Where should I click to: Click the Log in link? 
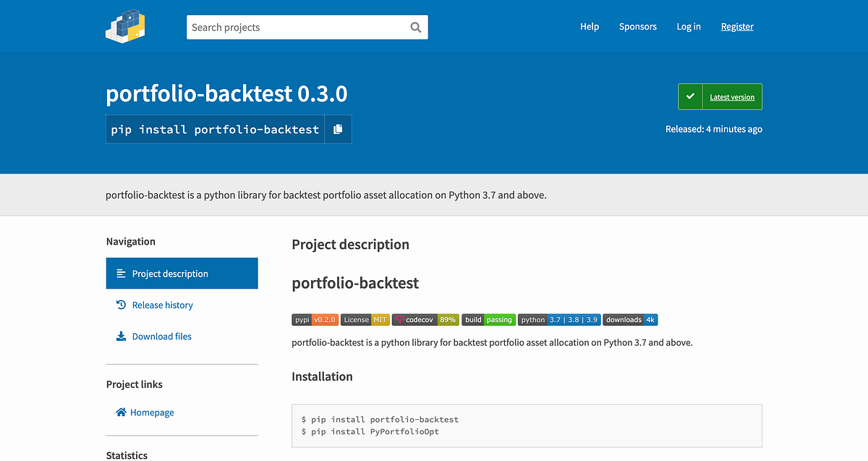pos(689,26)
